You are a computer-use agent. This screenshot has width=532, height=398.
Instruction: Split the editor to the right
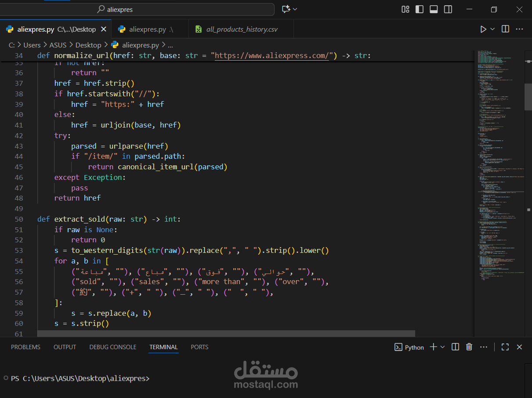click(506, 29)
